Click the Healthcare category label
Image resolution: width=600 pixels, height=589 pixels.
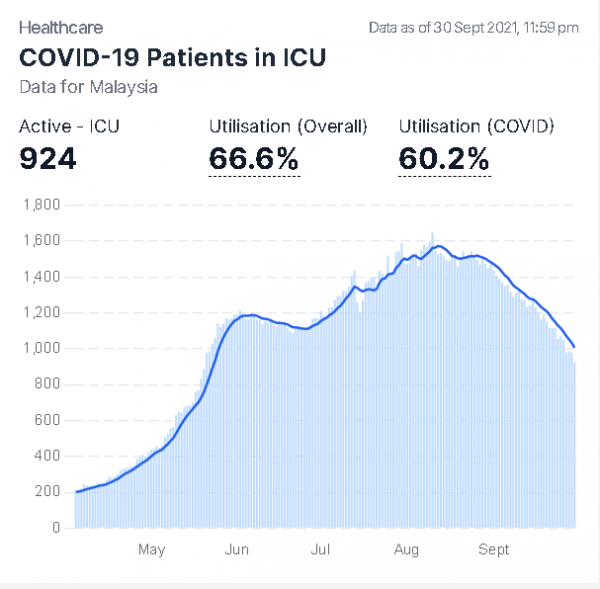61,28
